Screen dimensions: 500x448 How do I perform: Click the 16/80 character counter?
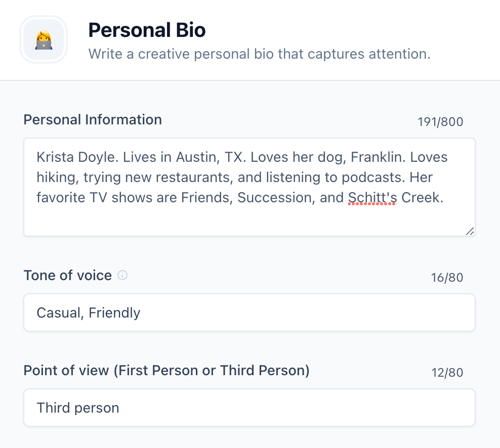tap(447, 277)
